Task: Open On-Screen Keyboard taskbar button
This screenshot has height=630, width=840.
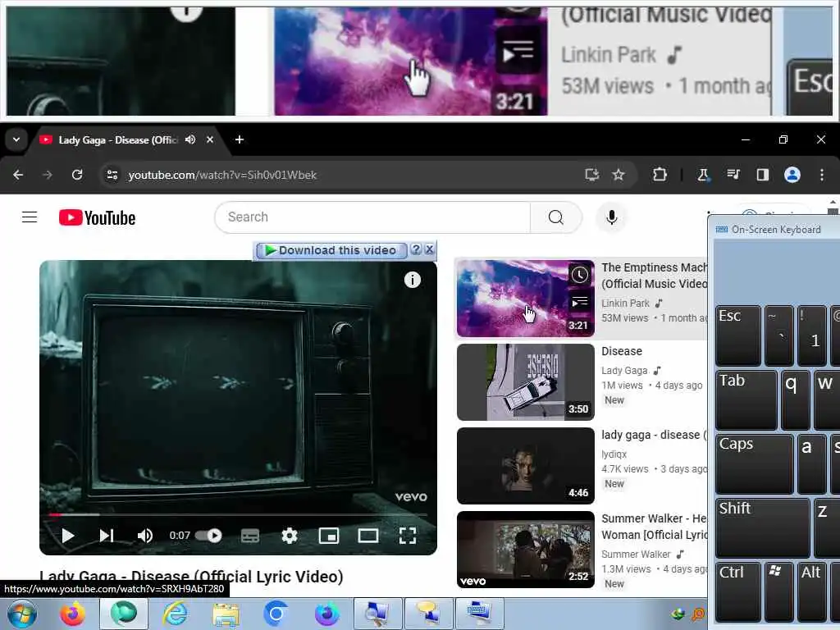Action: [x=479, y=614]
